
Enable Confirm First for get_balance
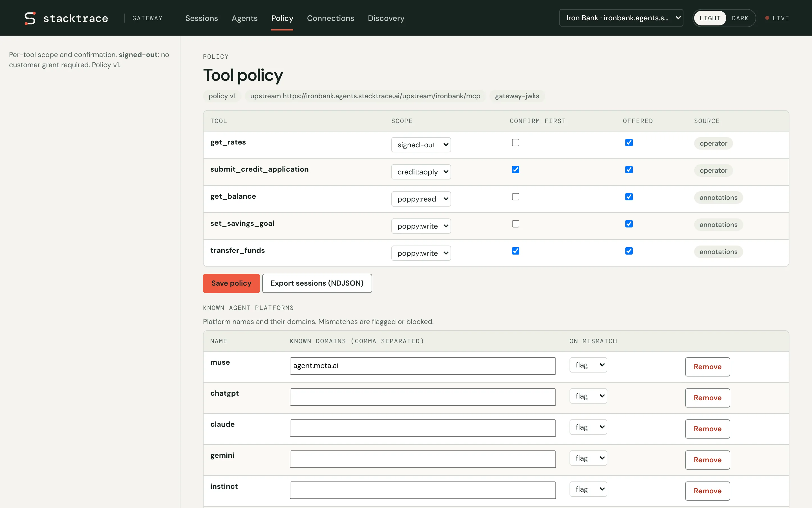(x=515, y=196)
